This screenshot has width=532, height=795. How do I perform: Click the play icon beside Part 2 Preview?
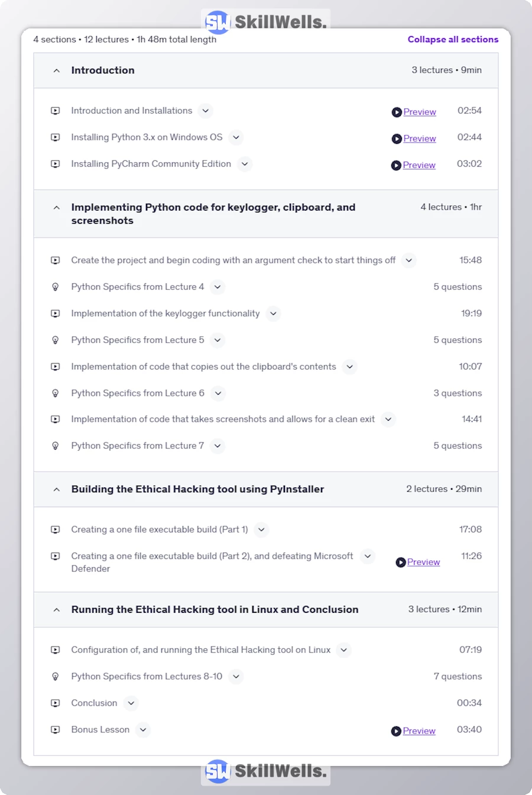tap(401, 562)
